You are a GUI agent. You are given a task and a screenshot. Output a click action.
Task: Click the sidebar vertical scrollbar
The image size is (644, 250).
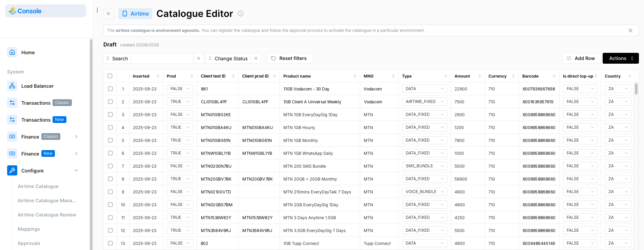91,144
